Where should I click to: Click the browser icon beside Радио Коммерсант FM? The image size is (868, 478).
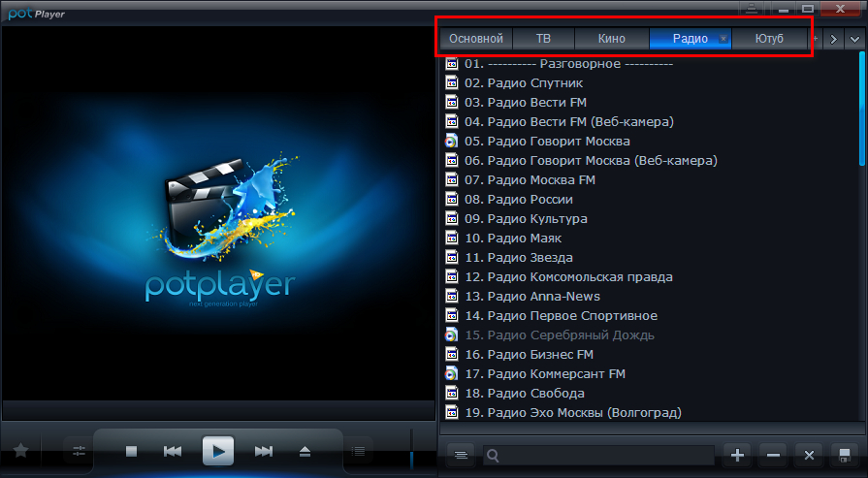[x=452, y=374]
